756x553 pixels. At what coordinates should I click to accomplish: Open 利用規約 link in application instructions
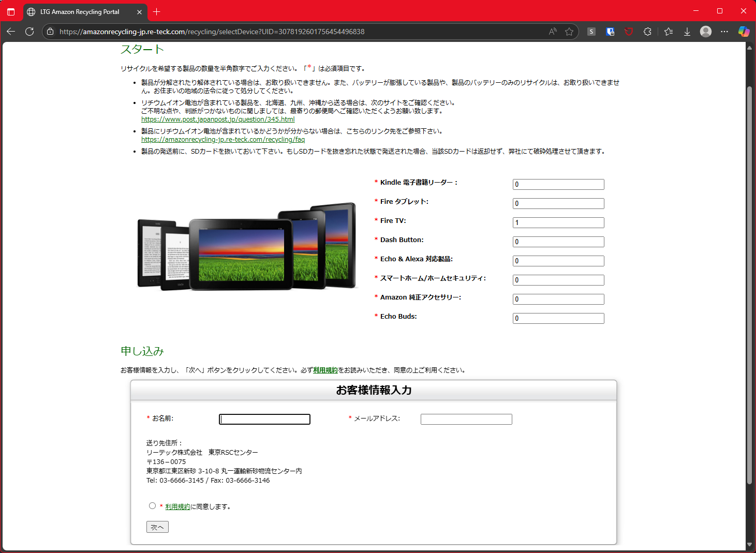(325, 370)
